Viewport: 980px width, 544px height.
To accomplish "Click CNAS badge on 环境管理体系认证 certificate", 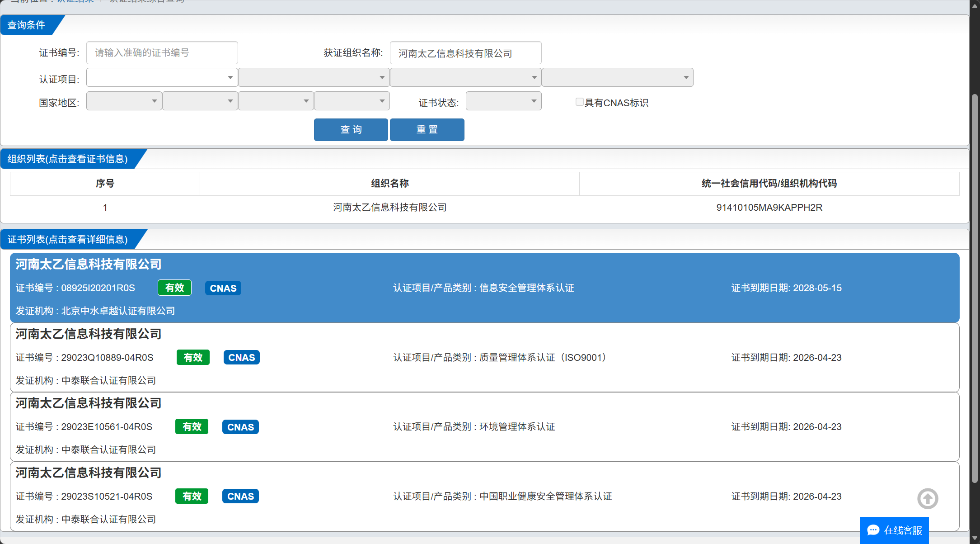I will point(240,427).
